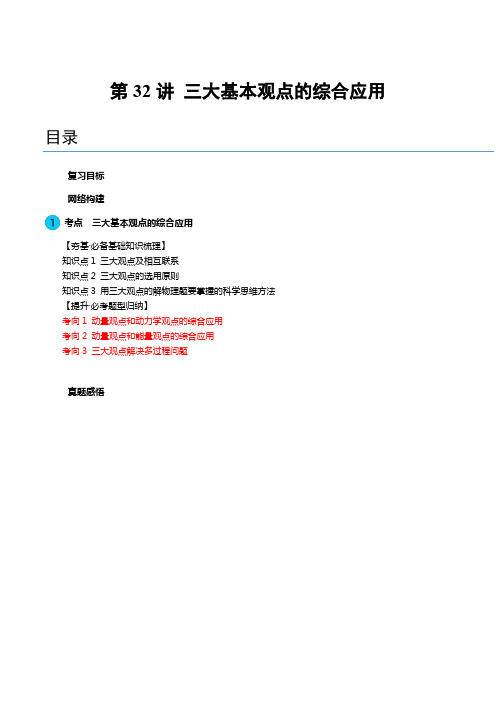The image size is (496, 702).
Task: Open the 复习目标 section link
Action: tap(86, 176)
